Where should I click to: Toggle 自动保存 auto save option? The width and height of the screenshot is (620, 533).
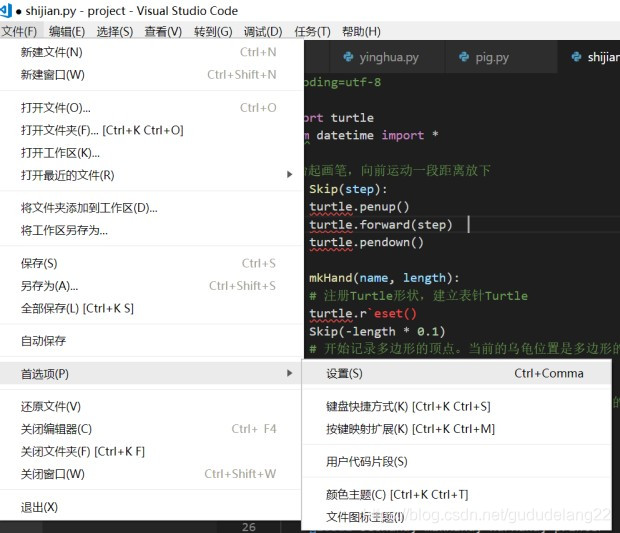click(152, 341)
